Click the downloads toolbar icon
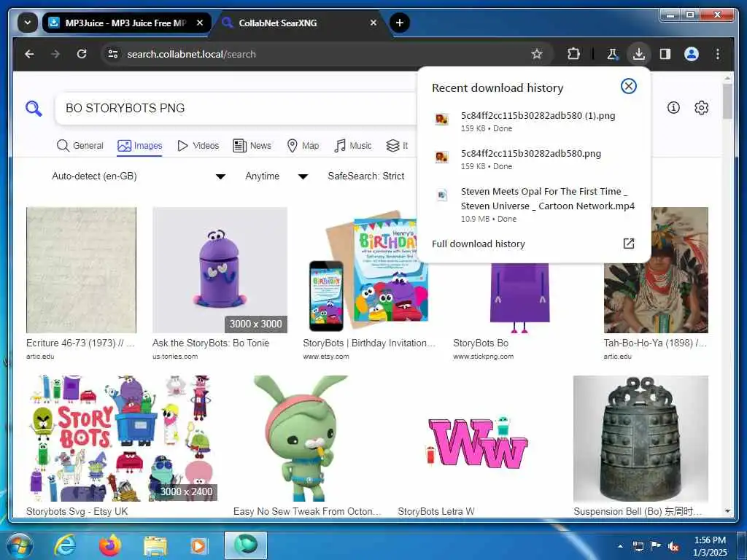Viewport: 747px width, 560px height. pos(639,54)
